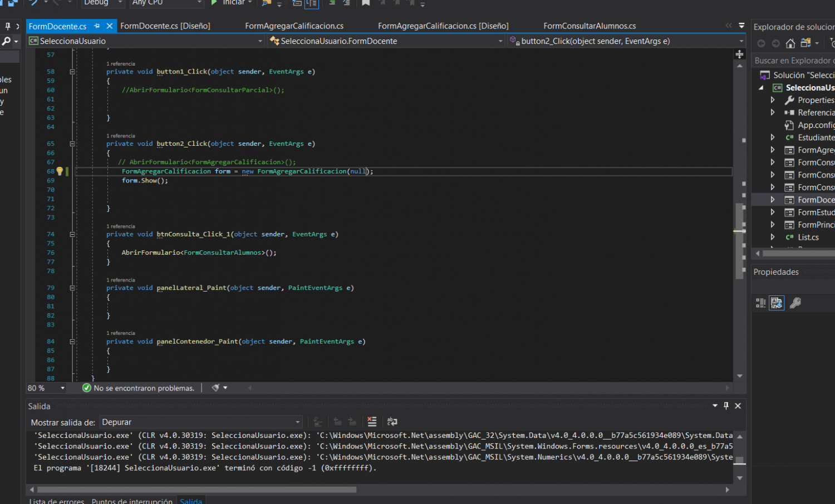Click the output panel horizontal scrollbar
The image size is (835, 504).
(x=197, y=490)
